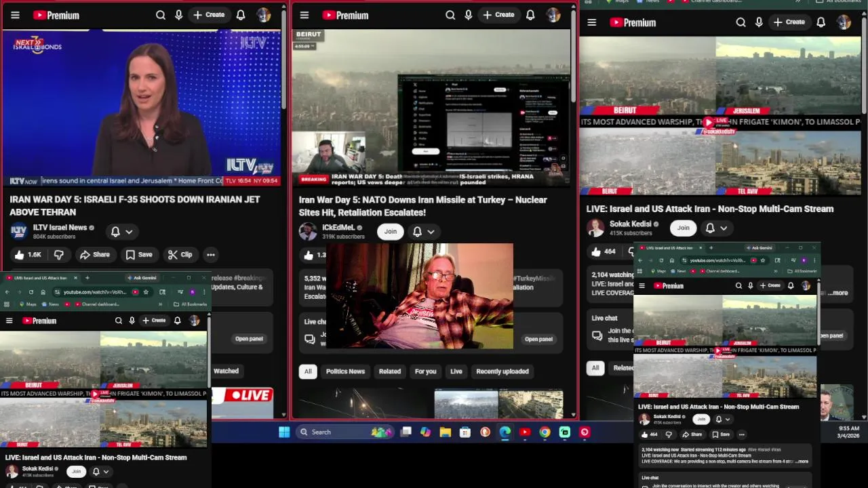Viewport: 868px width, 488px height.
Task: Open Microsoft Edge from taskbar
Action: [x=505, y=432]
